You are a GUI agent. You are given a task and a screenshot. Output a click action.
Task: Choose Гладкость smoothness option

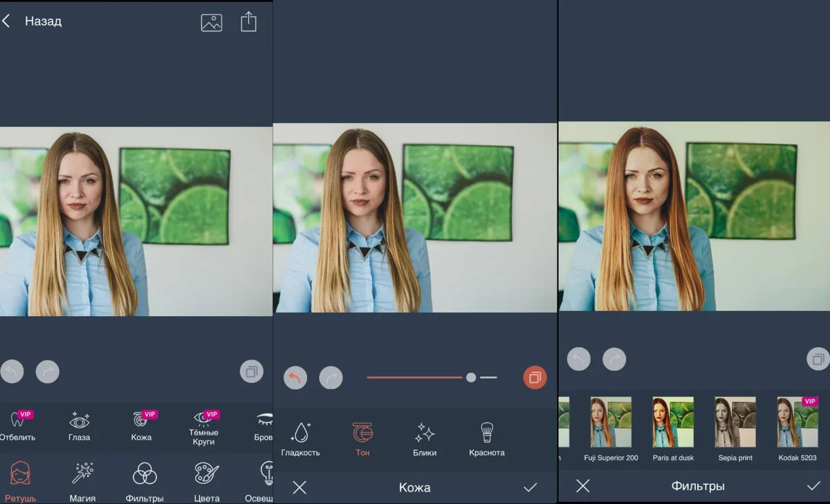point(301,440)
